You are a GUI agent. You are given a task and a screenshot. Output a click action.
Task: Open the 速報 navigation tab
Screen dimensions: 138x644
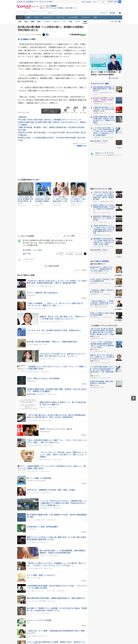pyautogui.click(x=28, y=17)
